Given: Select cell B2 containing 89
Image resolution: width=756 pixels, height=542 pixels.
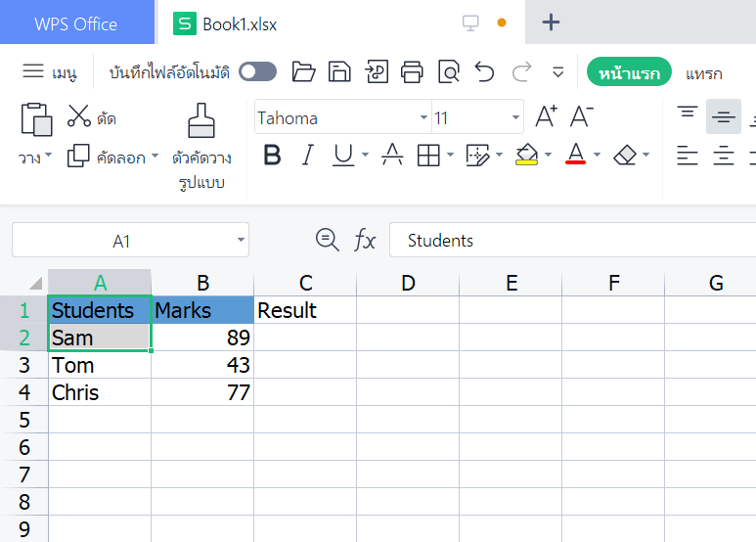Looking at the screenshot, I should pyautogui.click(x=202, y=338).
